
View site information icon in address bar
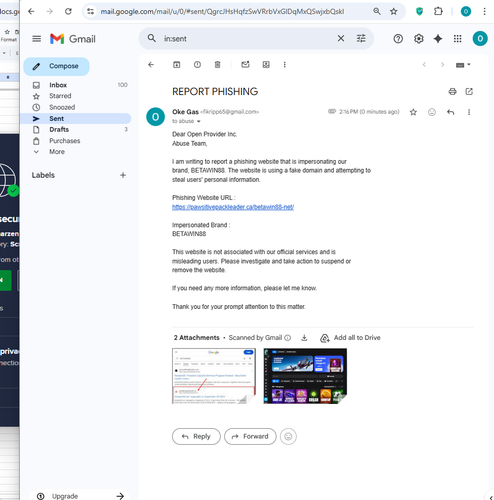pos(91,12)
